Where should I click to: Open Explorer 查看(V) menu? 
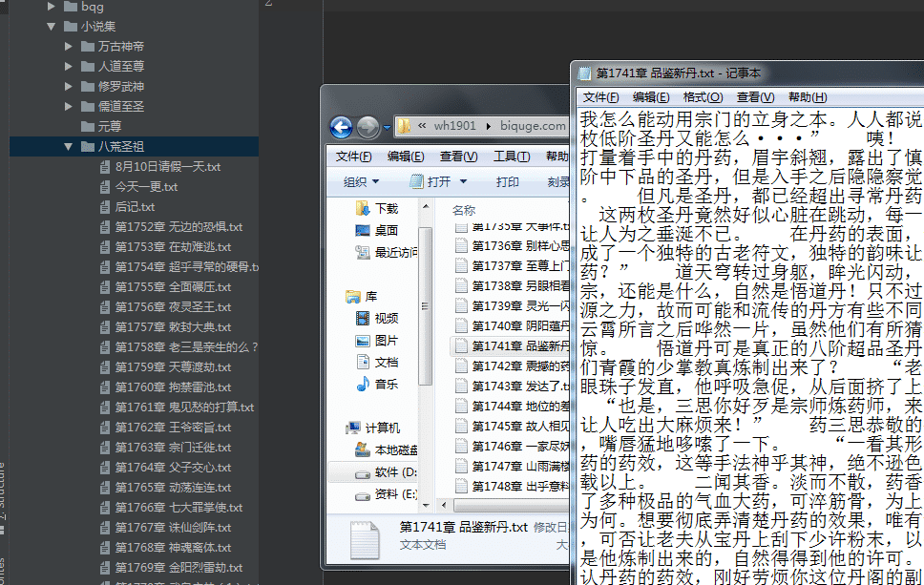click(x=458, y=157)
